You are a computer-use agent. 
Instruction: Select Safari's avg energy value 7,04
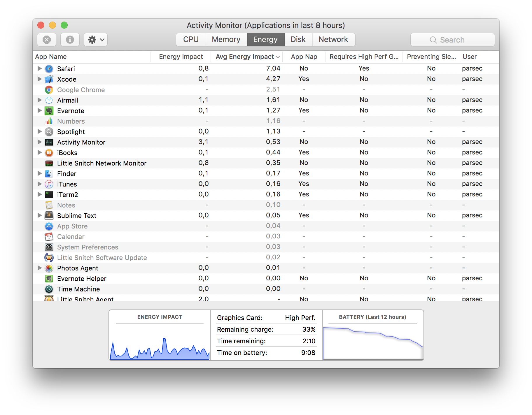tap(273, 68)
